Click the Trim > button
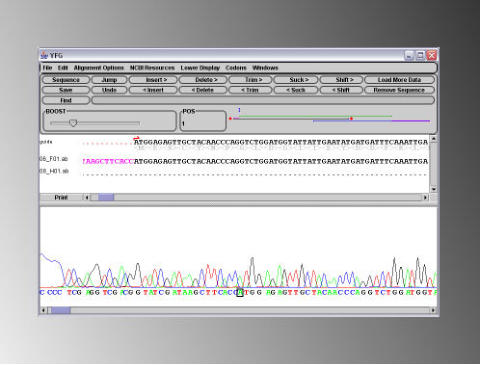The width and height of the screenshot is (480, 365). coord(250,80)
